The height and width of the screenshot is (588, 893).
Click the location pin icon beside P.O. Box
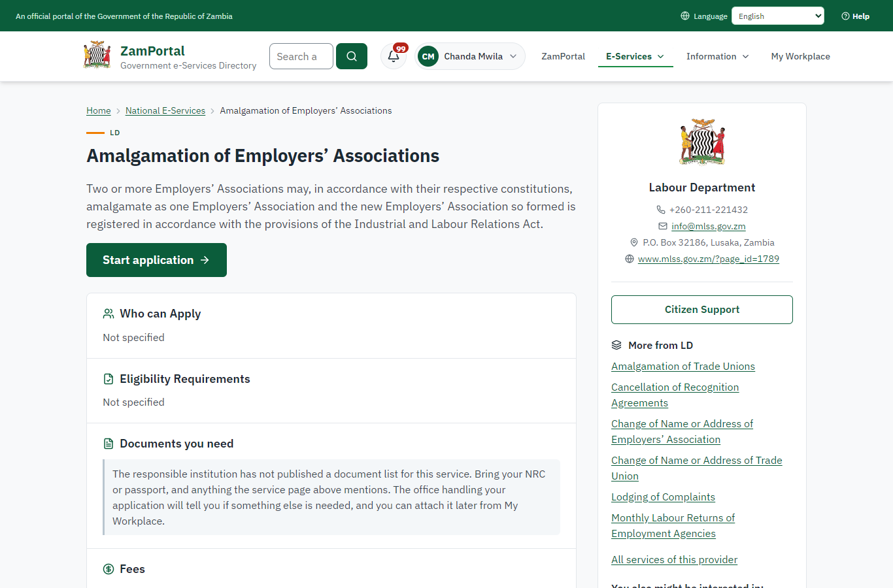(x=634, y=242)
